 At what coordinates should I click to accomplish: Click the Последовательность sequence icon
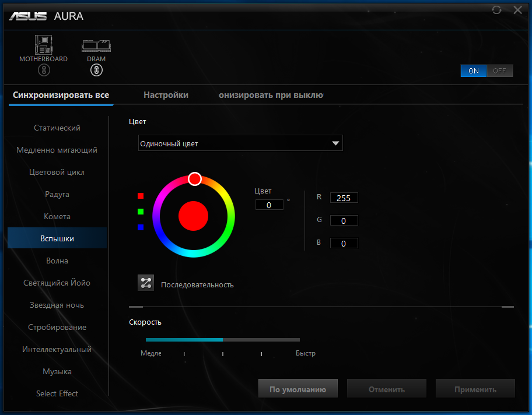(146, 283)
